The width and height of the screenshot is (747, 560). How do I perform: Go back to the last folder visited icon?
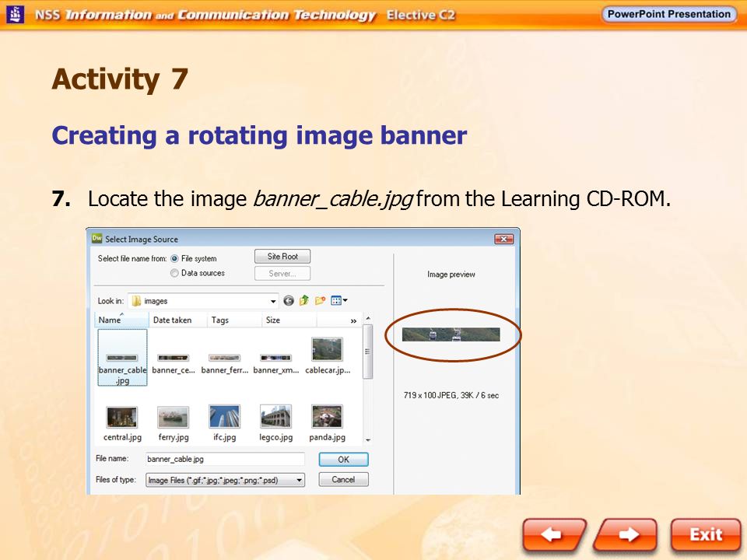[x=288, y=300]
